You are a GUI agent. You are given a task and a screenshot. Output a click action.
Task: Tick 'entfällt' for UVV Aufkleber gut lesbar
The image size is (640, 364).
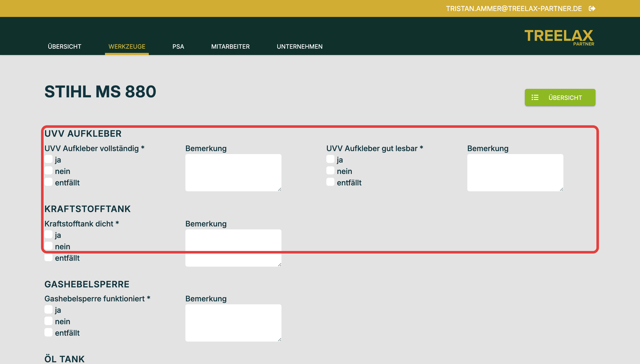330,182
